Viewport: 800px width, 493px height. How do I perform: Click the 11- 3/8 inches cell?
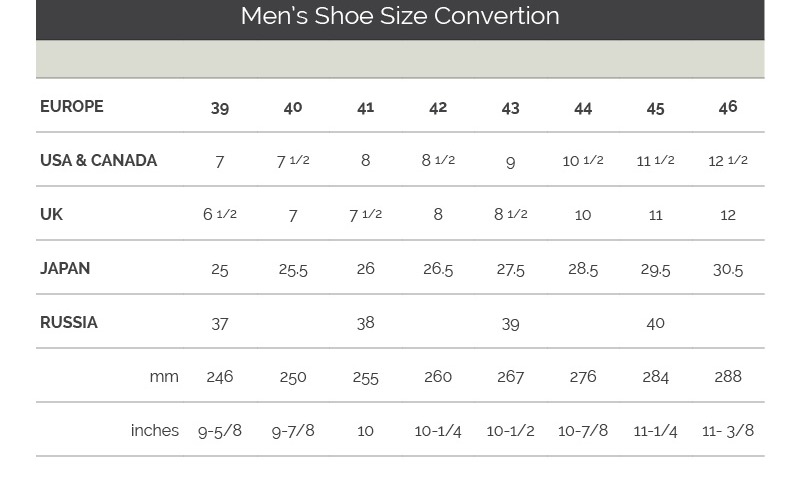728,431
